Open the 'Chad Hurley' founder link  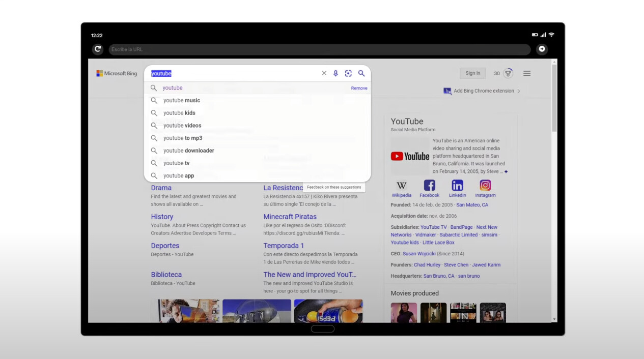[x=427, y=265]
